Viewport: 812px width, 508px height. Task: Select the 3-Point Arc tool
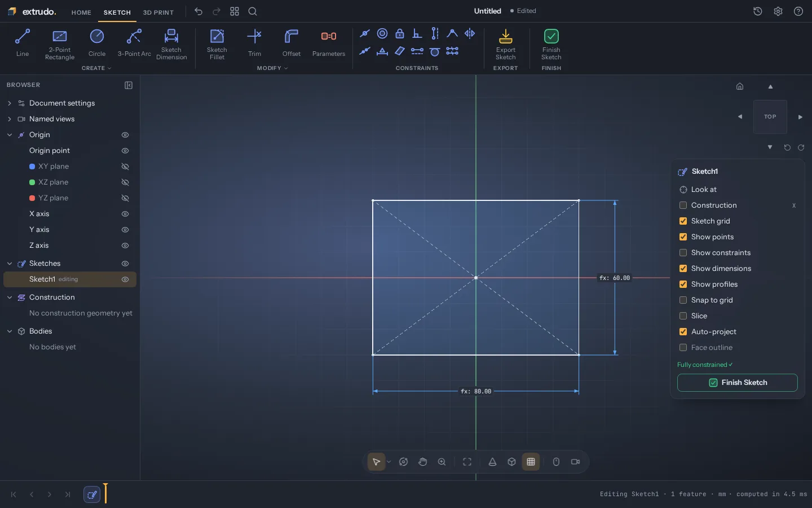pos(134,43)
